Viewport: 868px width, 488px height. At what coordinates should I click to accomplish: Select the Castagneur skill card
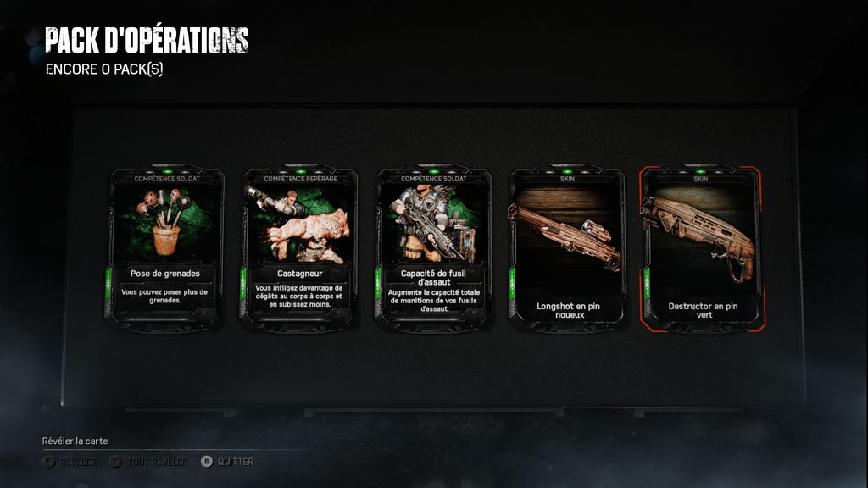point(299,248)
